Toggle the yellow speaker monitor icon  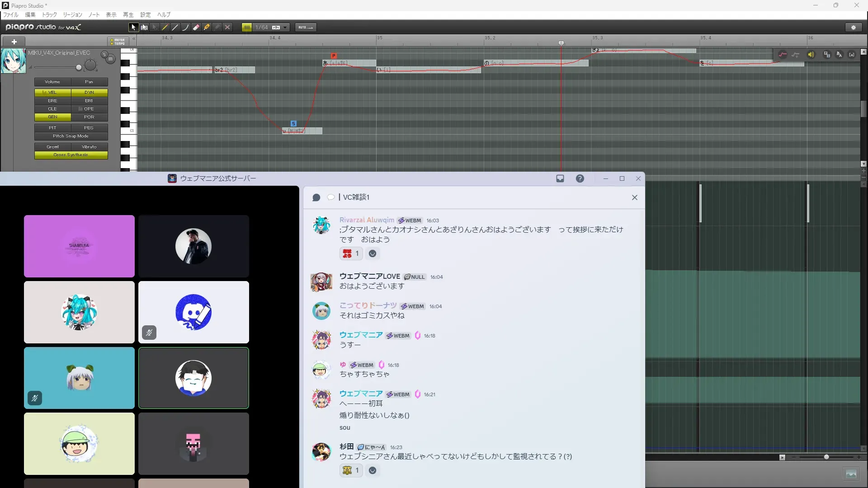(x=811, y=55)
